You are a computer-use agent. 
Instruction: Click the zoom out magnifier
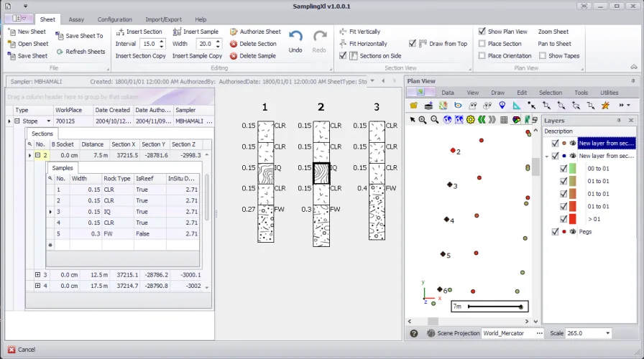click(435, 120)
